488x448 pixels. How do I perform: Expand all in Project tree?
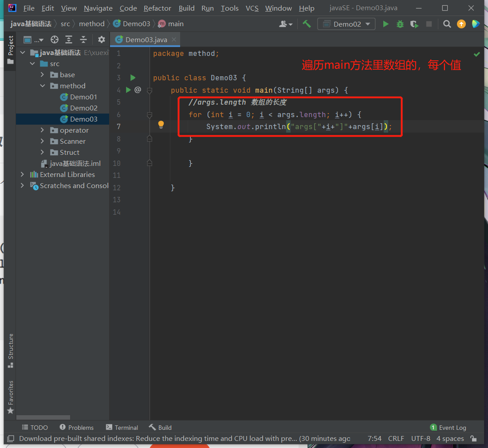pos(69,39)
